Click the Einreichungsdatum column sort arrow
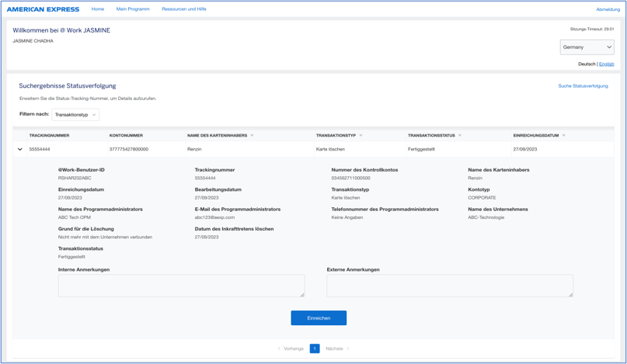Screen dimensions: 627x364 coord(563,136)
